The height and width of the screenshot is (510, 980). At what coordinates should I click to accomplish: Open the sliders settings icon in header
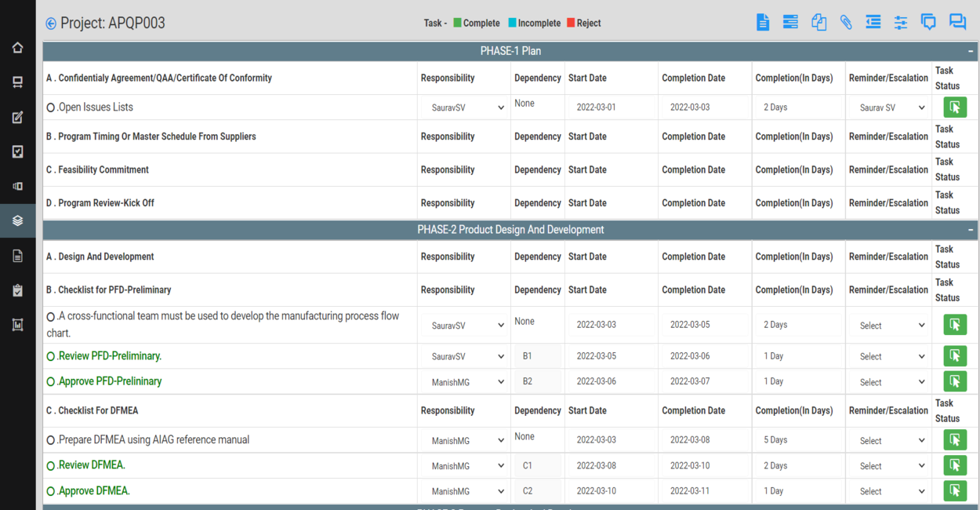[901, 23]
